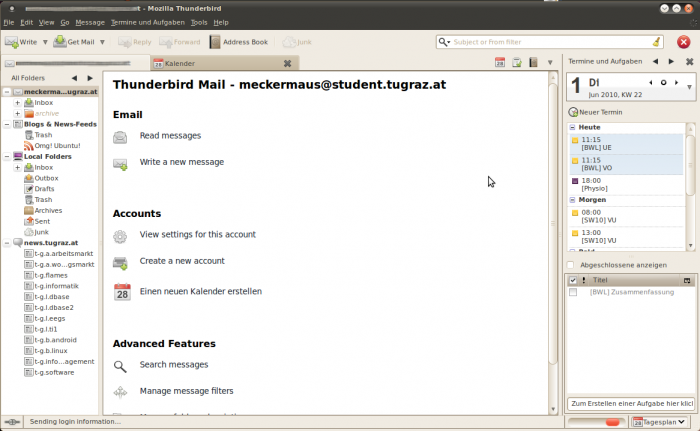The height and width of the screenshot is (431, 700).
Task: Open the View menu
Action: click(46, 22)
